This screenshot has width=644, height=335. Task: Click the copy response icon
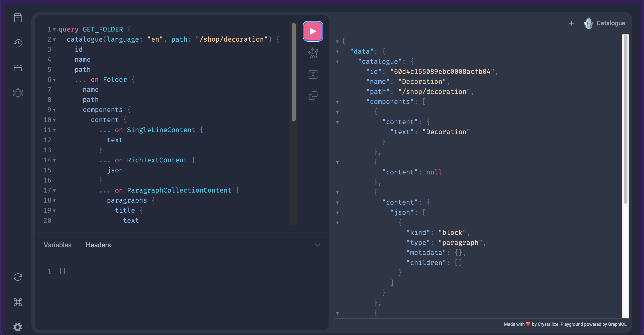pyautogui.click(x=314, y=95)
